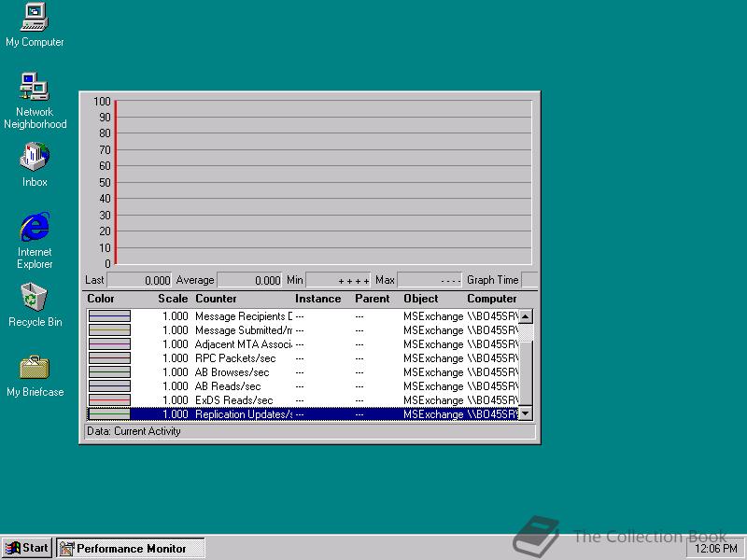Screen dimensions: 747x560
Task: Click the Last value field showing 0.000
Action: [139, 280]
